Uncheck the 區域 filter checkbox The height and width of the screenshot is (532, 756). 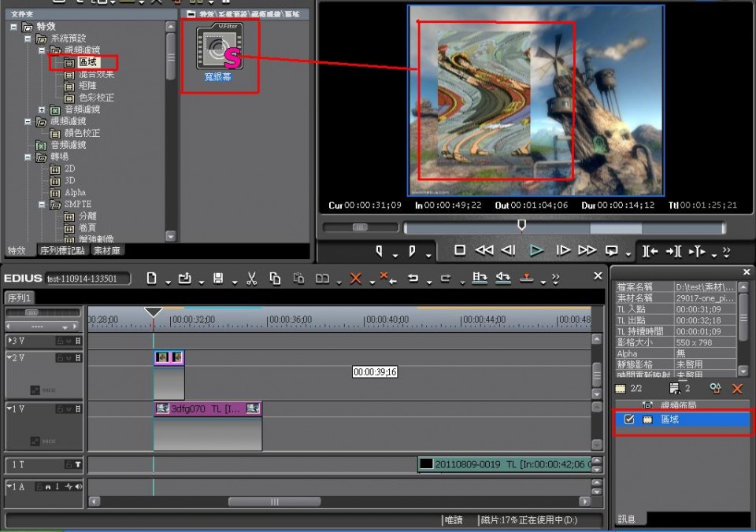coord(628,420)
